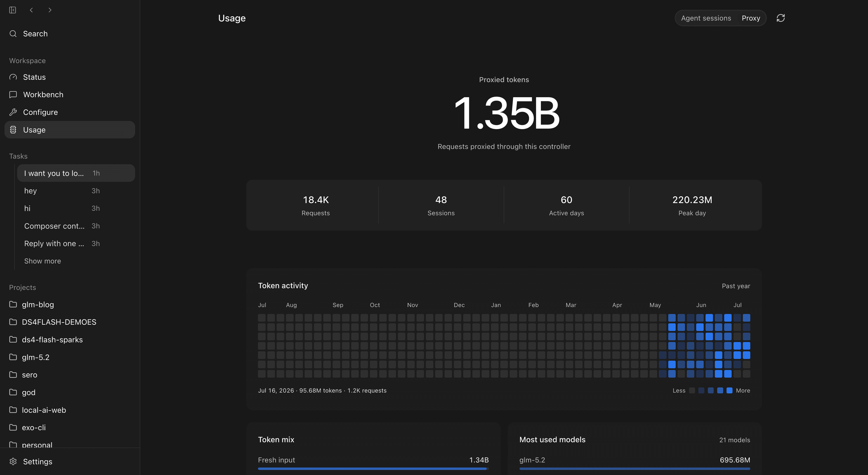Click the brightest legend swatch beside More
Screen dimensions: 868x475
point(729,390)
